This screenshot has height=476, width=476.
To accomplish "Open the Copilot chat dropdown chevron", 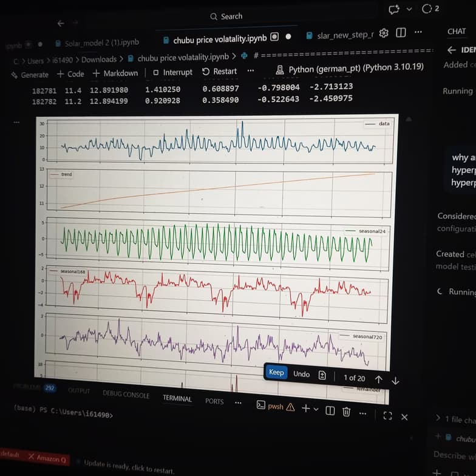I will (409, 9).
